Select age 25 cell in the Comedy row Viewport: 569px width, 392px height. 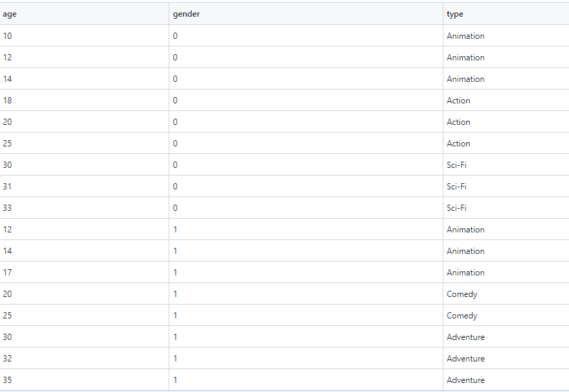84,315
